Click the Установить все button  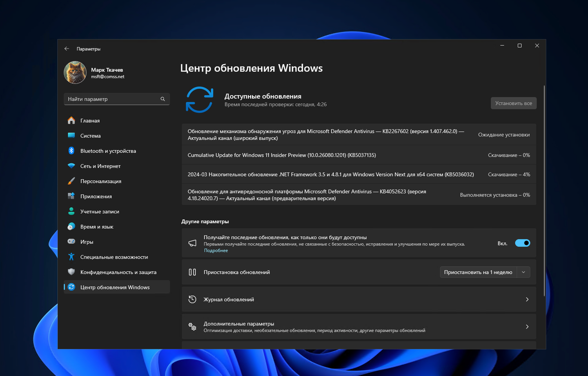point(514,103)
